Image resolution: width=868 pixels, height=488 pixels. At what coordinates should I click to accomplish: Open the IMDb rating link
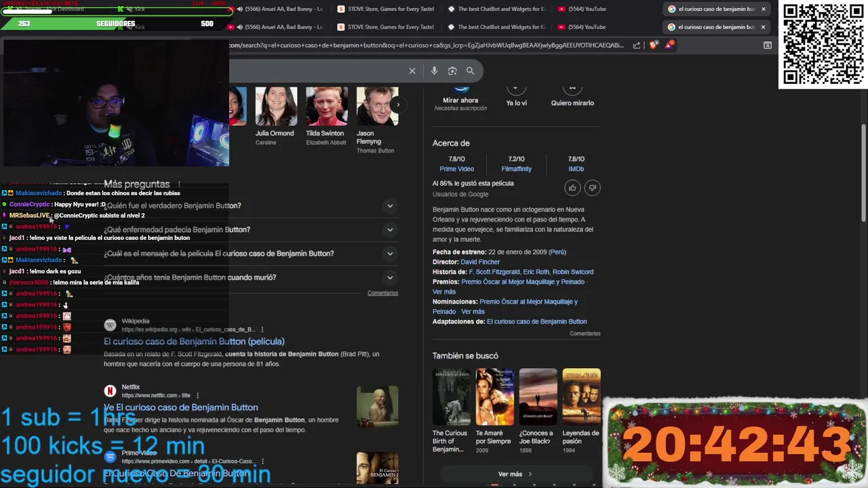(x=576, y=169)
